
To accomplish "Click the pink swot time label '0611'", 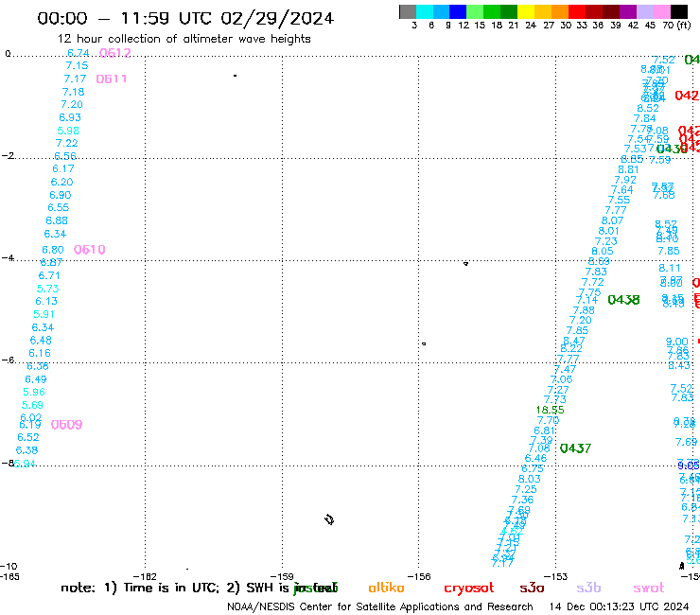I will coord(112,79).
